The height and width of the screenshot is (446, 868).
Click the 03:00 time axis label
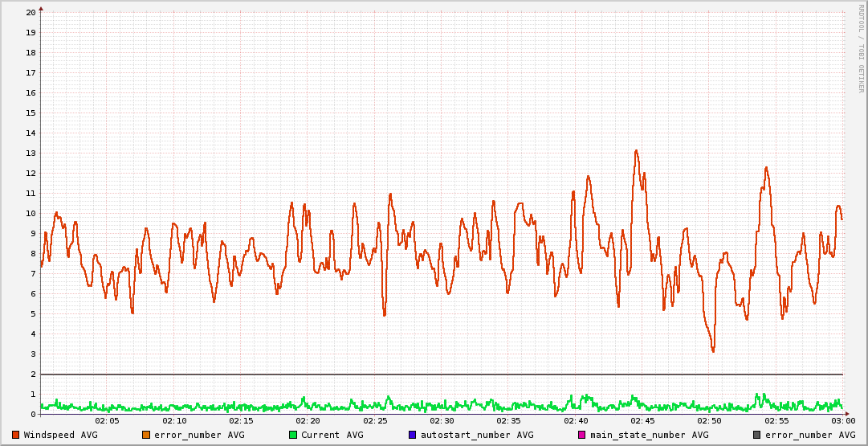tap(842, 420)
